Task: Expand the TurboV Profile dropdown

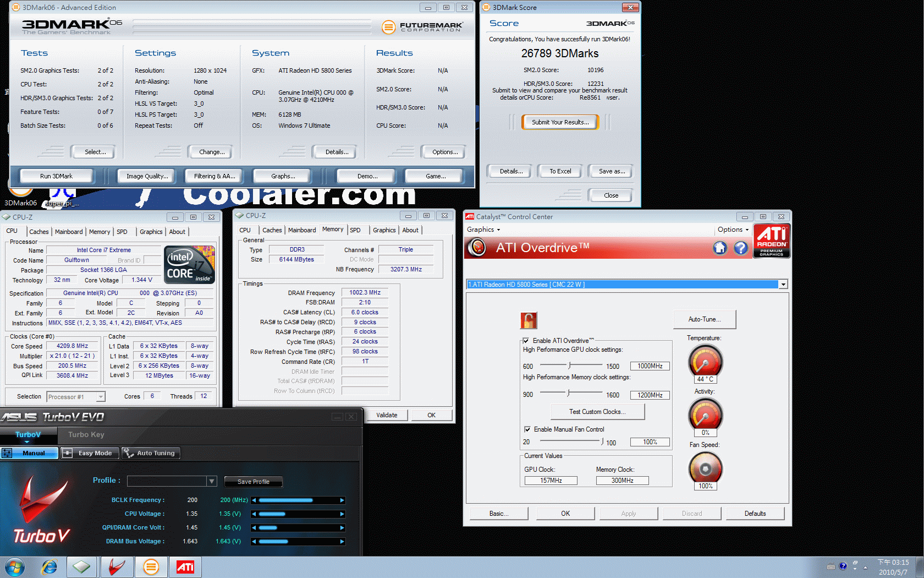Action: pyautogui.click(x=212, y=481)
